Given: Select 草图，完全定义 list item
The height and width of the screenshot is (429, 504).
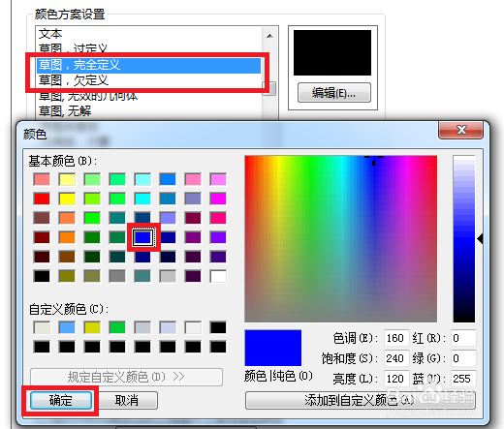Looking at the screenshot, I should 149,65.
